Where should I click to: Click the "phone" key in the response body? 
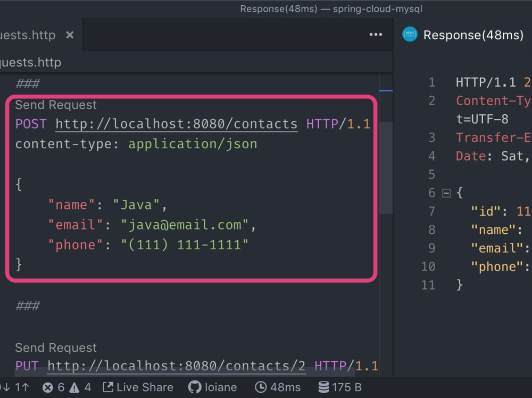[497, 267]
